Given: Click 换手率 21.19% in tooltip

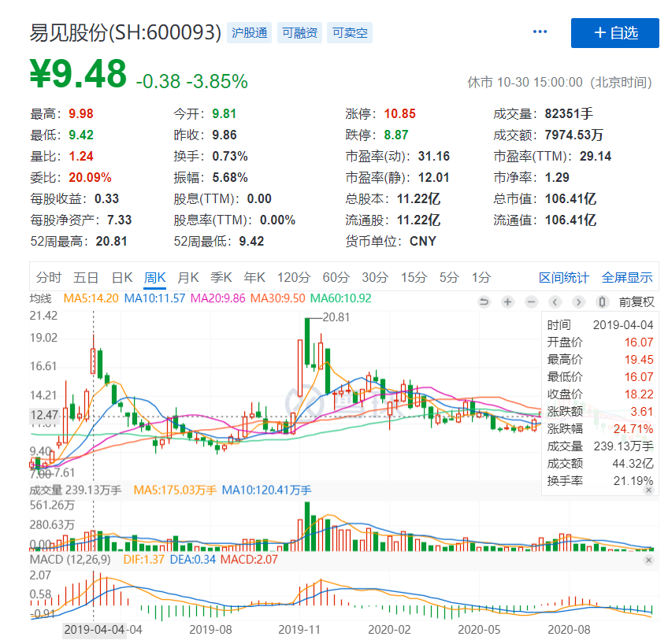Looking at the screenshot, I should pos(599,481).
